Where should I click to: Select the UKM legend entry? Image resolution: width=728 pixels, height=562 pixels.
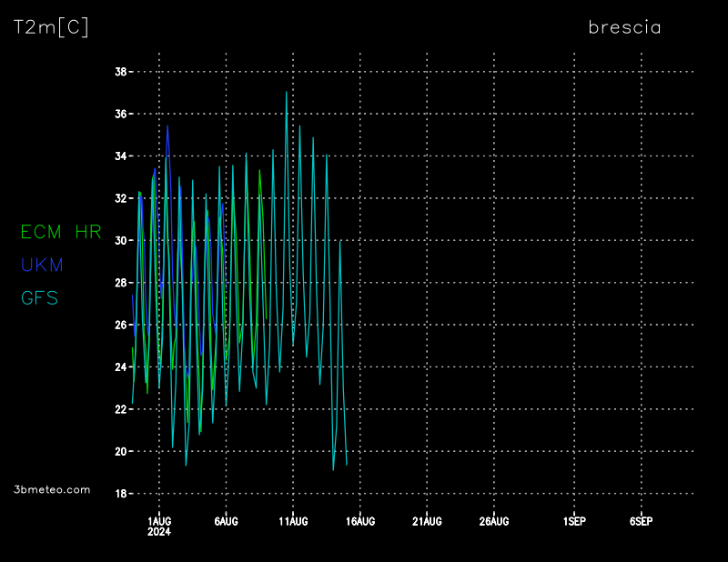tap(42, 266)
